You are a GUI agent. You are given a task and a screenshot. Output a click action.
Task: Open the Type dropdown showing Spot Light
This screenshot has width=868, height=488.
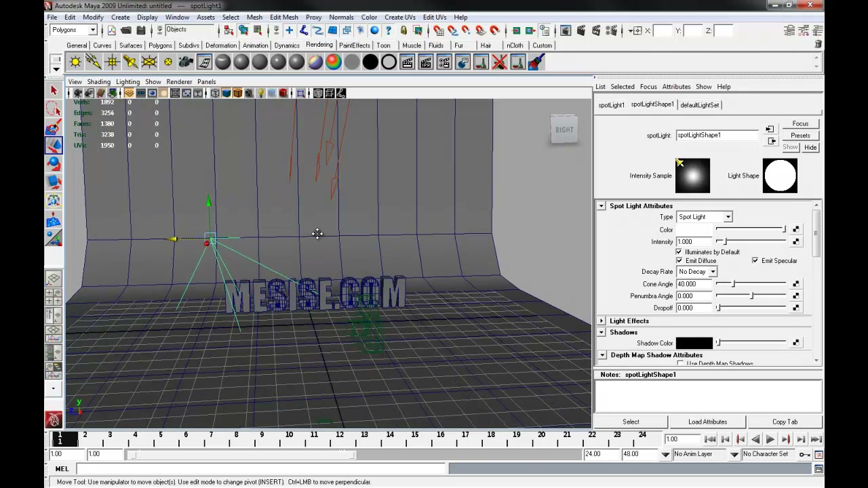pyautogui.click(x=704, y=217)
